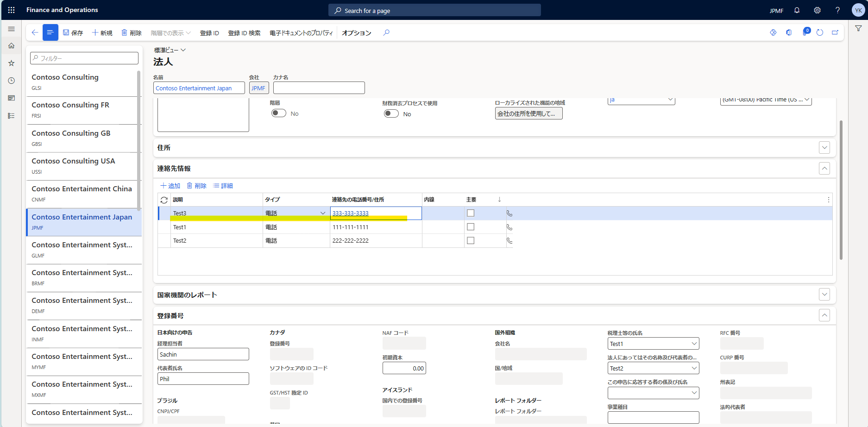Open the タイプ dropdown in Test3 row
868x427 pixels.
(323, 213)
